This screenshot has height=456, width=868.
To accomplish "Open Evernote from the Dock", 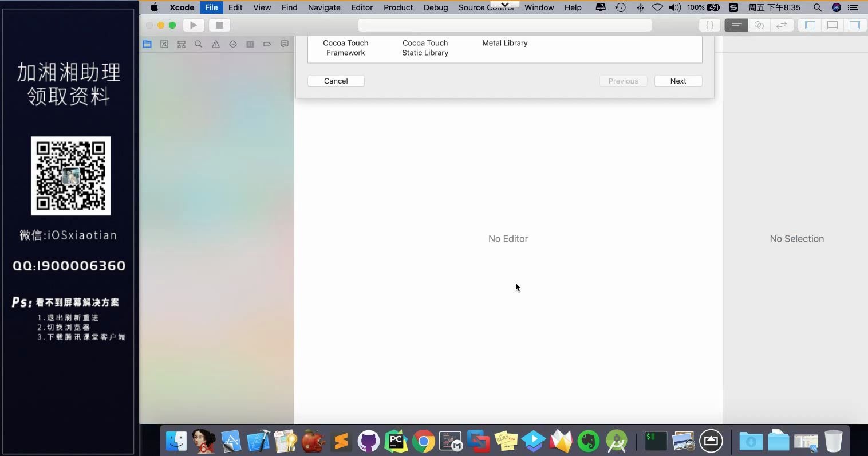I will pyautogui.click(x=589, y=441).
